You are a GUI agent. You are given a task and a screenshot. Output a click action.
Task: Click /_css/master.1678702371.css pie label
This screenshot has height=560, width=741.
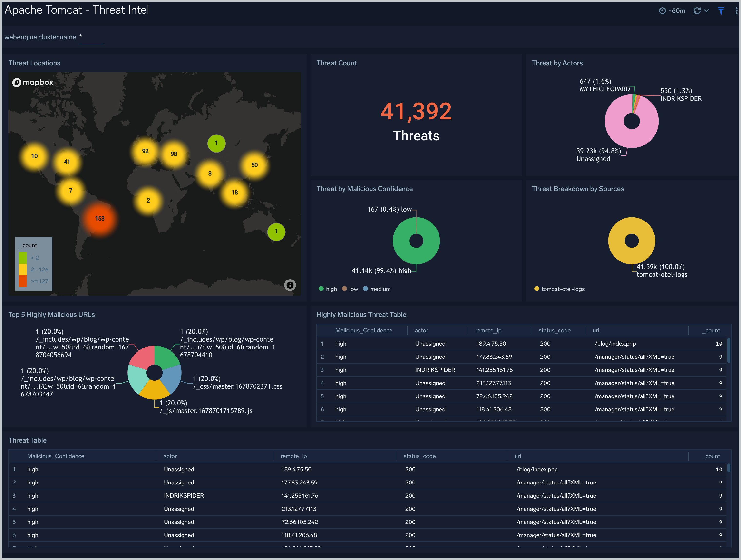click(238, 386)
